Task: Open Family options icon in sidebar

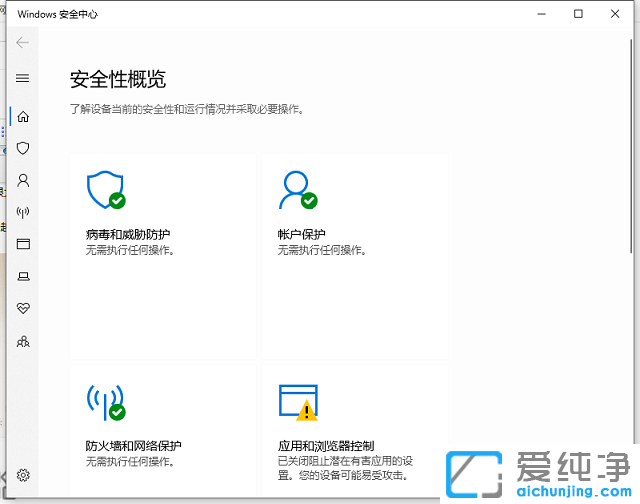Action: tap(23, 341)
